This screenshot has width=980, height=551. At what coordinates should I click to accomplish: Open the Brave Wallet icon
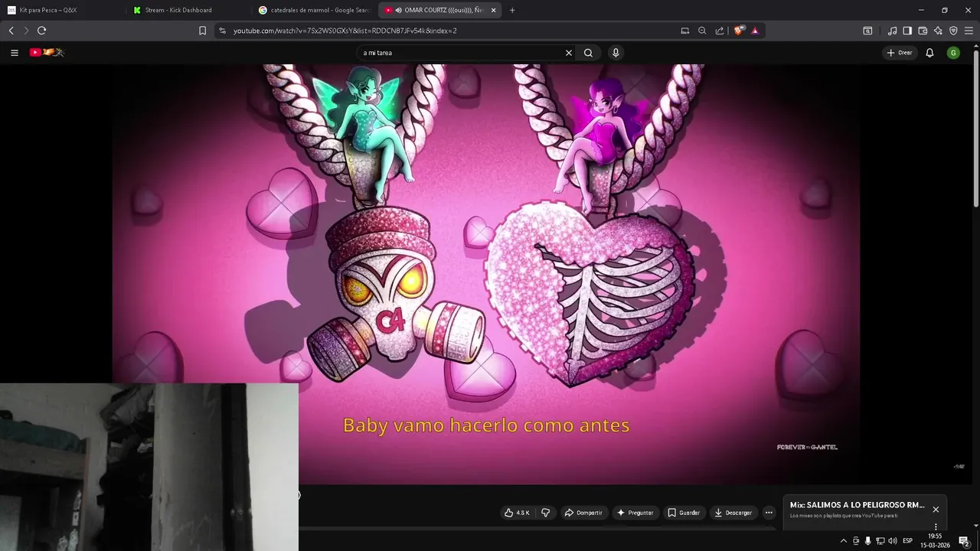pos(923,31)
